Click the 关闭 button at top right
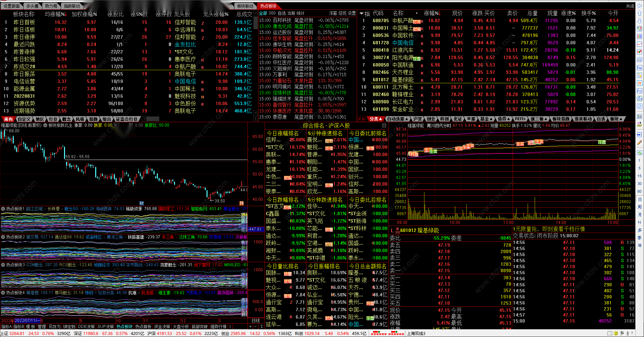This screenshot has width=644, height=337. [x=630, y=6]
